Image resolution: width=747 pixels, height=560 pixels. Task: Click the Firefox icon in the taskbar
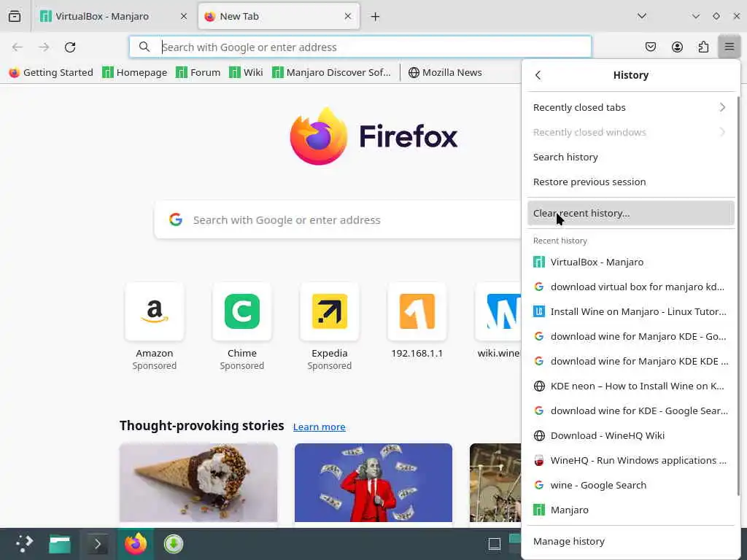tap(136, 544)
